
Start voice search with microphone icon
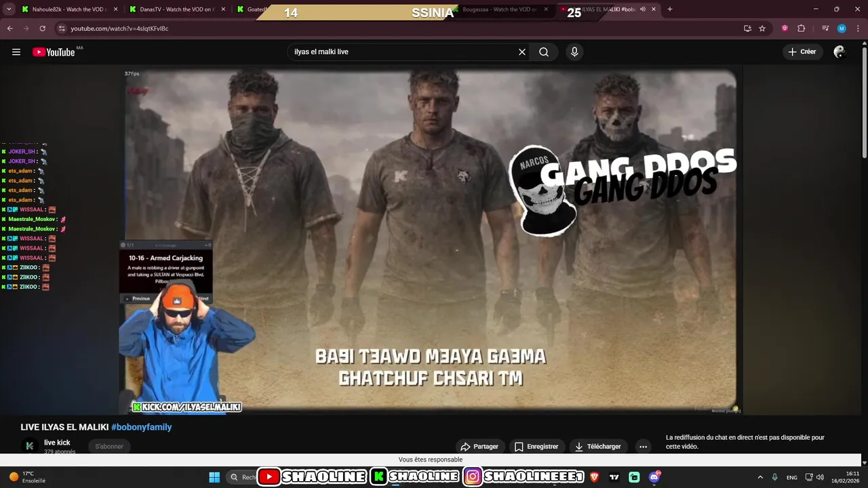(x=574, y=52)
